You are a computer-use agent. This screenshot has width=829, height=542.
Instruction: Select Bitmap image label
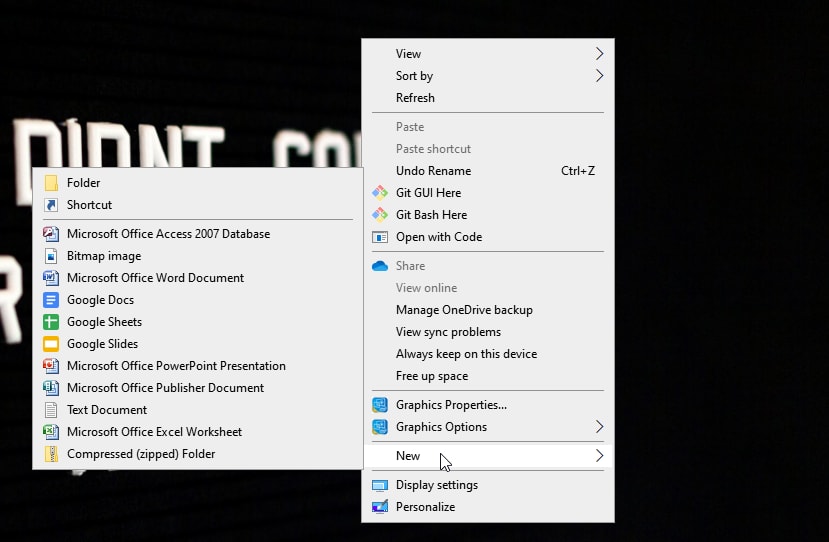coord(104,256)
